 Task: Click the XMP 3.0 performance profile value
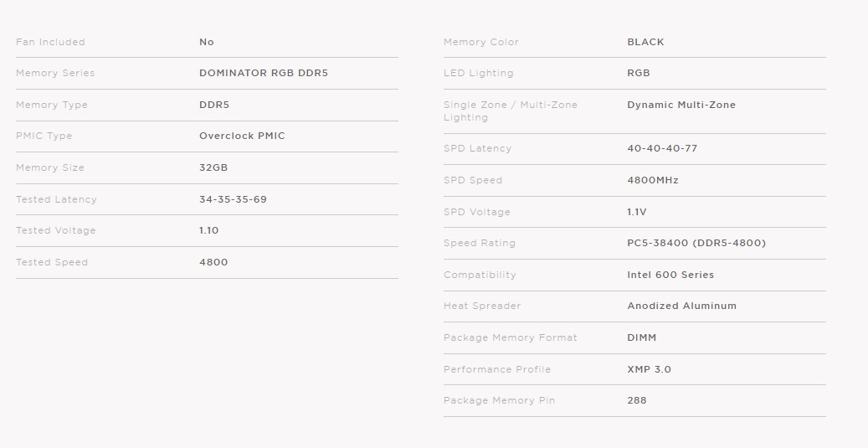pos(649,369)
